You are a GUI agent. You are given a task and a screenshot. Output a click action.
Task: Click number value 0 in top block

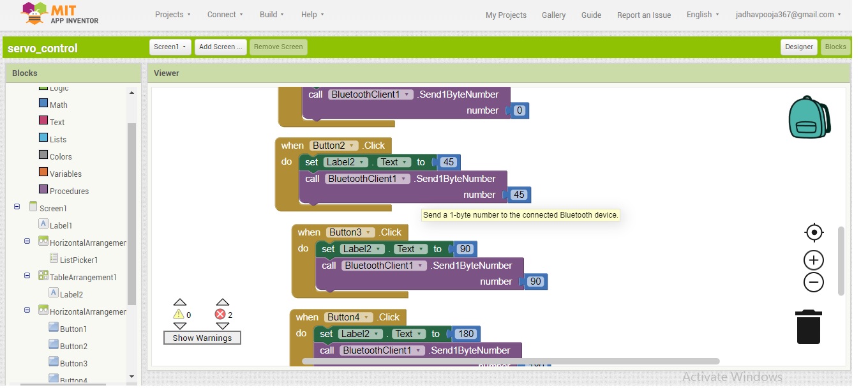tap(520, 110)
